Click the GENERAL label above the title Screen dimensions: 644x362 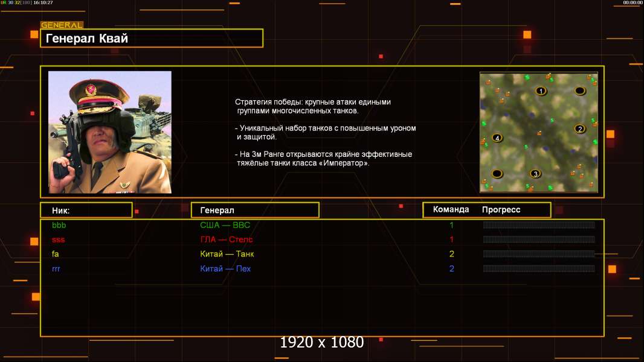[62, 25]
